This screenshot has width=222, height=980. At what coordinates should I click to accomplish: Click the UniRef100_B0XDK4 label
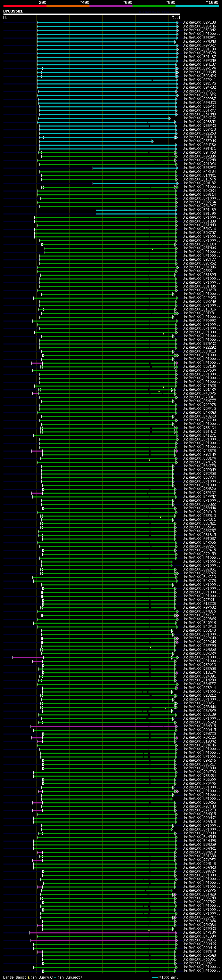[199, 191]
